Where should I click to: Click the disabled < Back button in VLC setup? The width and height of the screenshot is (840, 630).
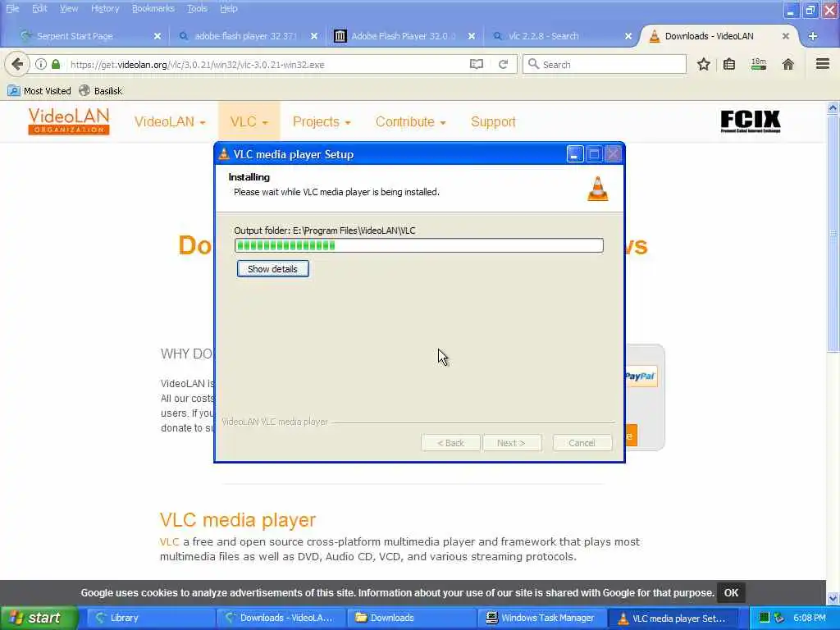pyautogui.click(x=450, y=443)
